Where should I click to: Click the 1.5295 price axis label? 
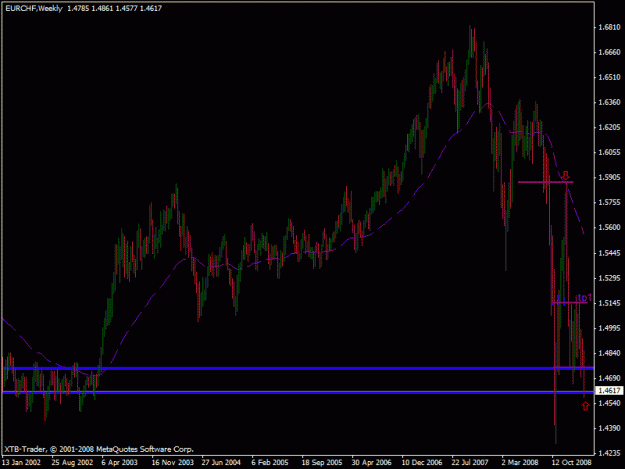coord(609,278)
